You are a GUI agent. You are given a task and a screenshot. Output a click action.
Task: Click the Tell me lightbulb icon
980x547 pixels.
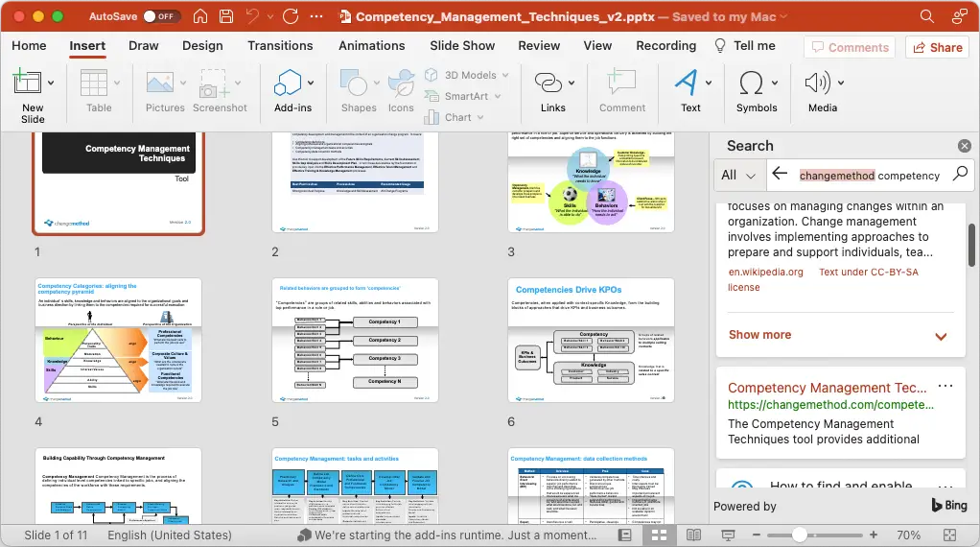click(720, 46)
